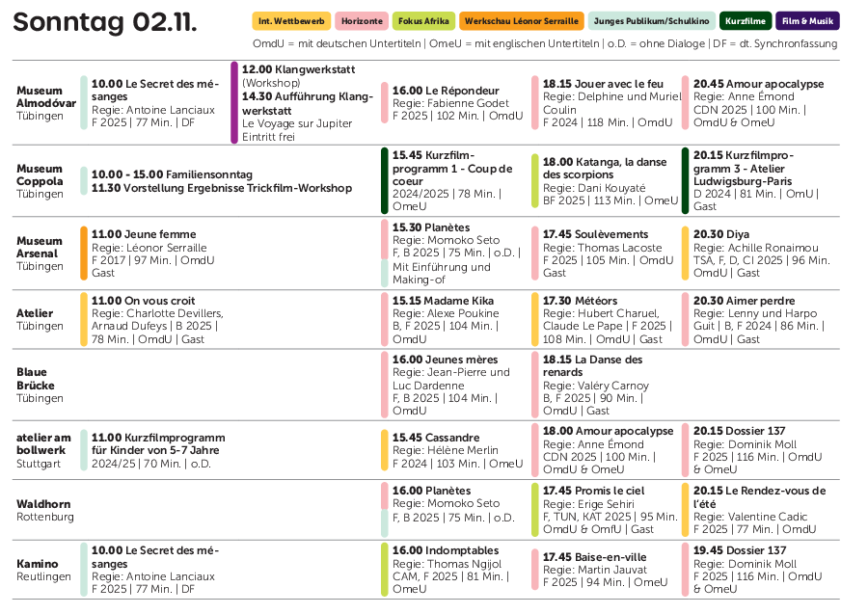
Task: Choose the Fokus Afrika legend tag
Action: coord(423,20)
